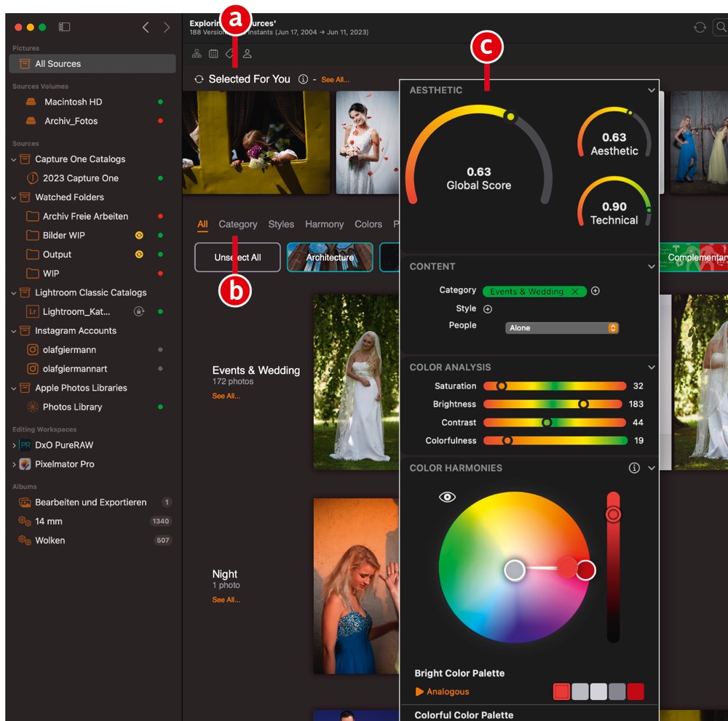Click See All under Events & Wedding

coord(226,396)
